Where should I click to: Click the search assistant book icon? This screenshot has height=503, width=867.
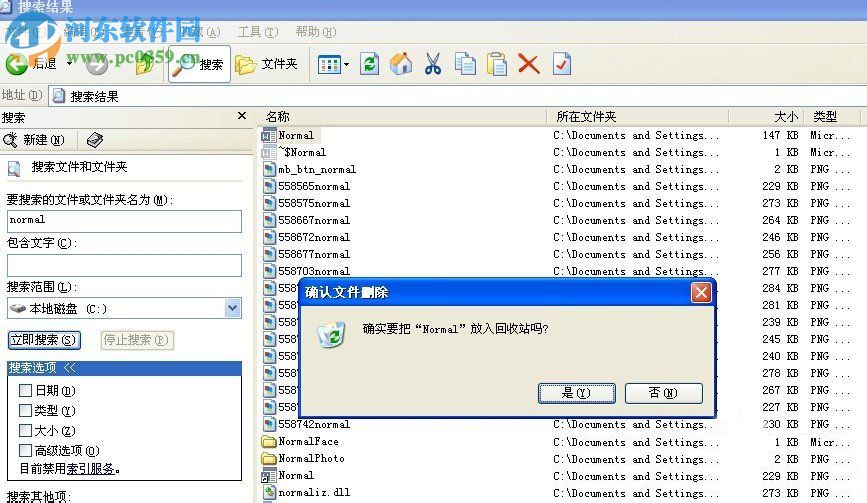[95, 140]
